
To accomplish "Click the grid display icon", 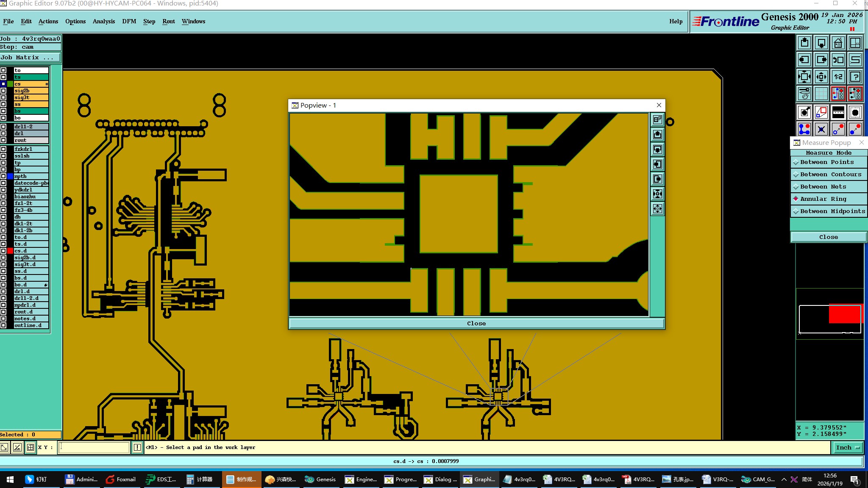I will click(x=821, y=94).
